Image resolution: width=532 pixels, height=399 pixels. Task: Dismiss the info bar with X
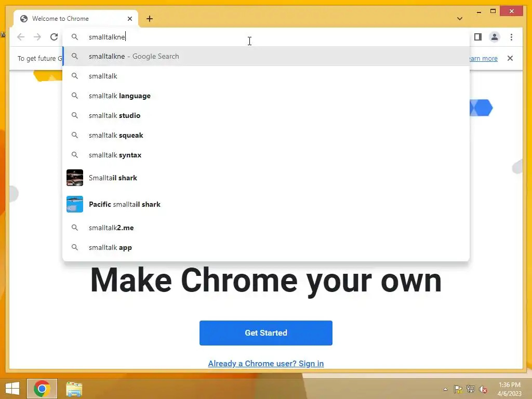[x=510, y=58]
